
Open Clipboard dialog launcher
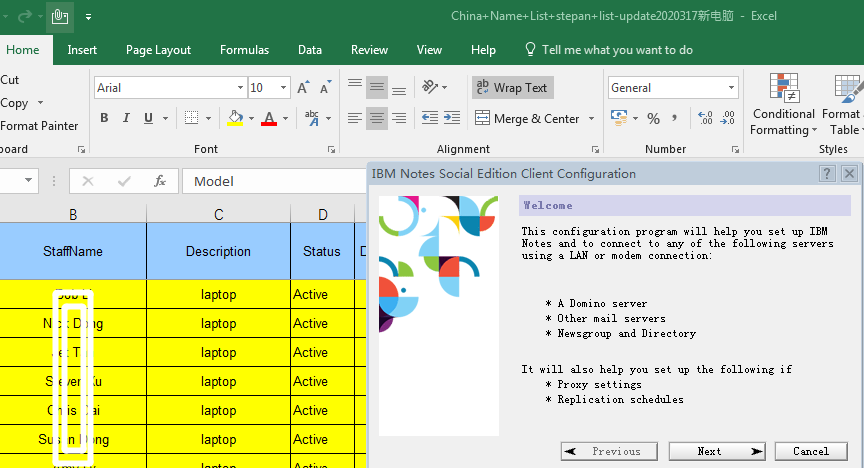81,149
